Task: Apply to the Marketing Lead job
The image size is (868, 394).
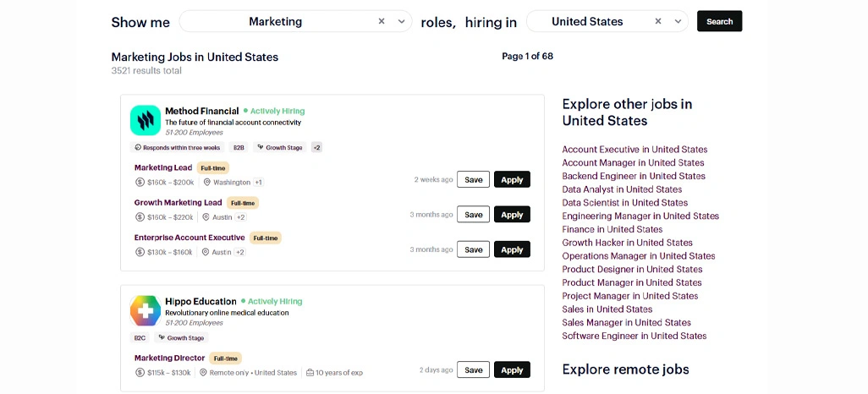Action: point(512,179)
